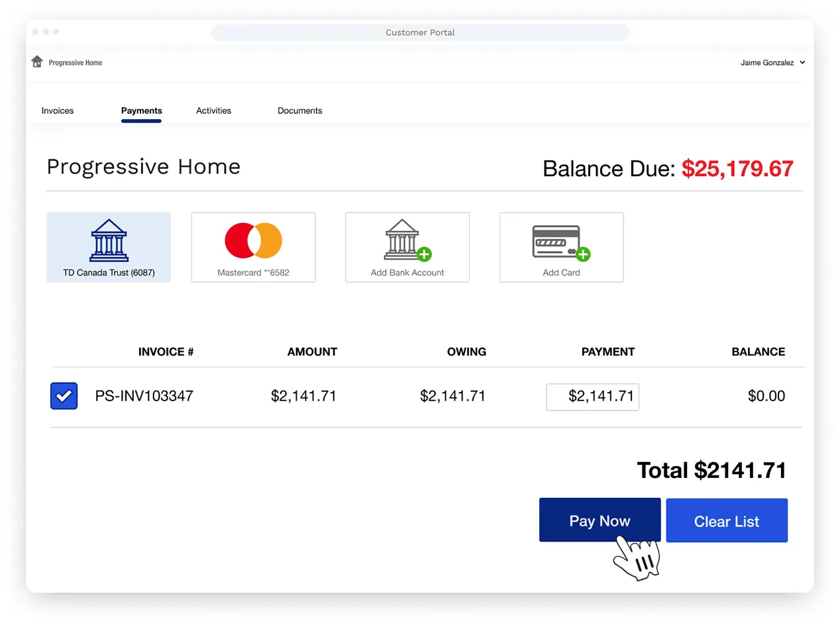This screenshot has height=625, width=840.
Task: Select the Mastercard **6582 payment method tile
Action: click(253, 247)
